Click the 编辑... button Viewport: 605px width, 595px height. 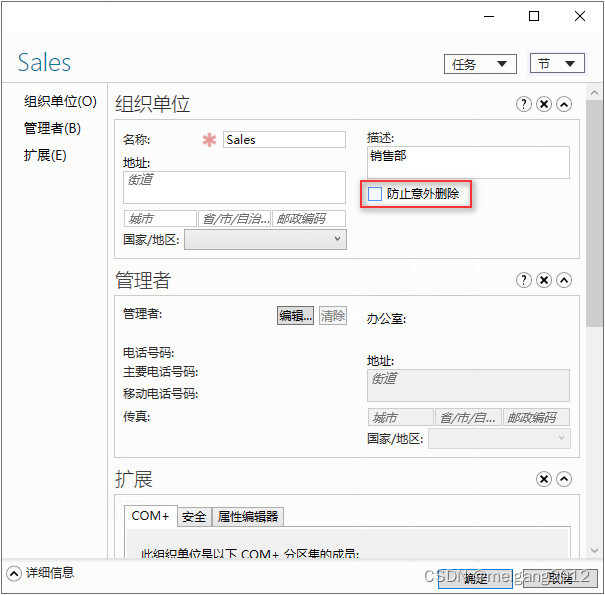point(295,316)
